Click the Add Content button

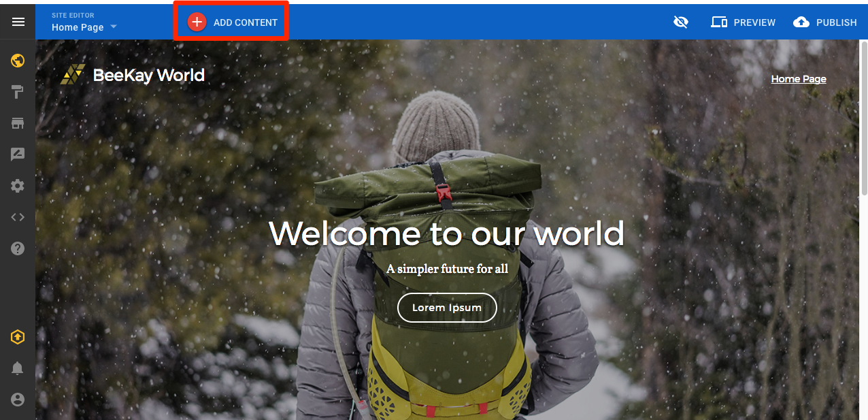232,22
